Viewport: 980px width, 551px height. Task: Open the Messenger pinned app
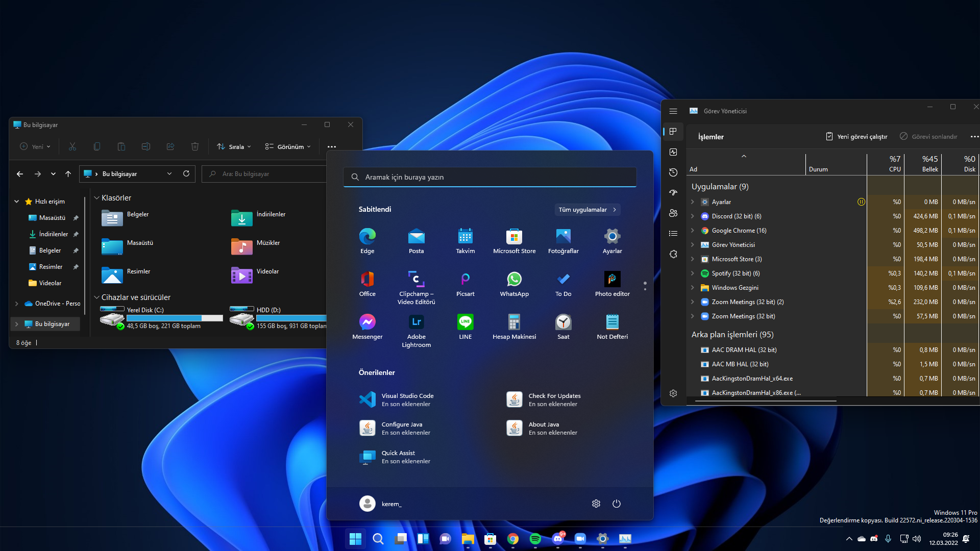[367, 326]
